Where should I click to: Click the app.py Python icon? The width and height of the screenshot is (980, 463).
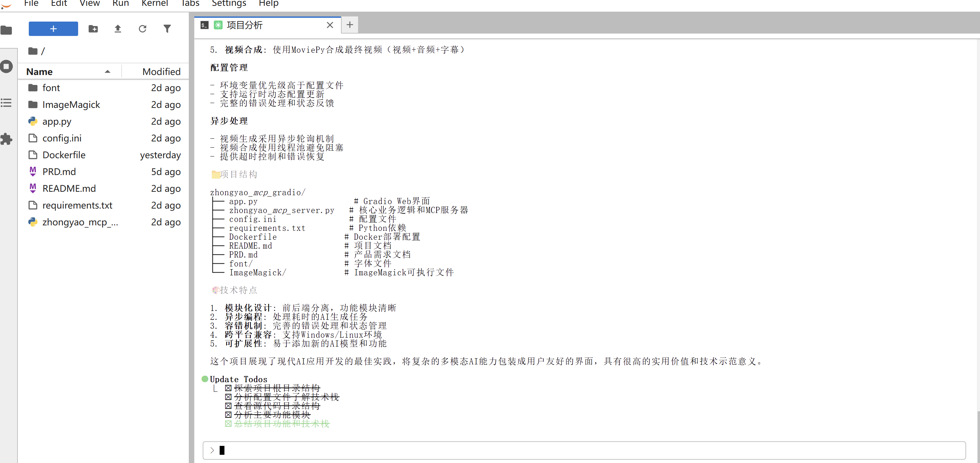pyautogui.click(x=33, y=121)
